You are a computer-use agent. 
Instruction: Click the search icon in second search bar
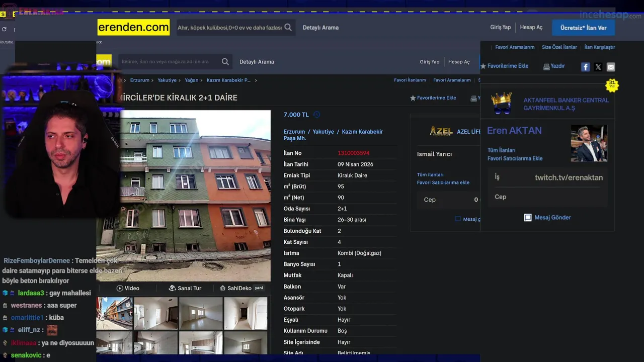click(x=225, y=62)
